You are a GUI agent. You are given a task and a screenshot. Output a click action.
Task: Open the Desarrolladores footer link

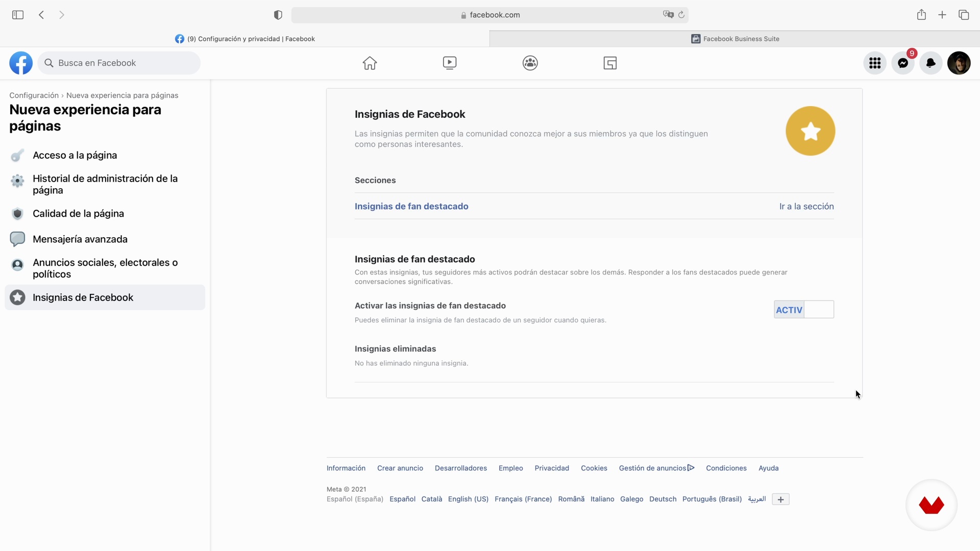click(461, 468)
